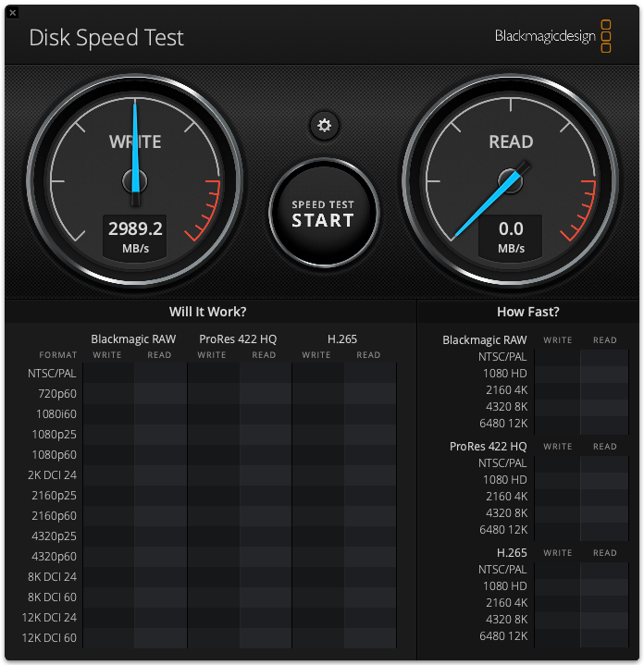Click NTSC/PAL in the Will It Work list
The image size is (644, 665).
click(52, 374)
